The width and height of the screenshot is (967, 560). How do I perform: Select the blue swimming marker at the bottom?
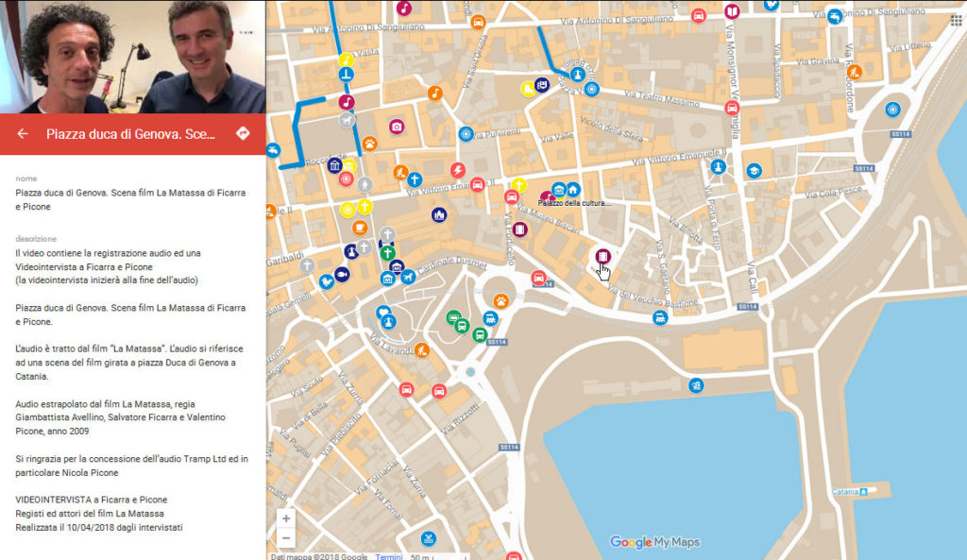tap(431, 538)
